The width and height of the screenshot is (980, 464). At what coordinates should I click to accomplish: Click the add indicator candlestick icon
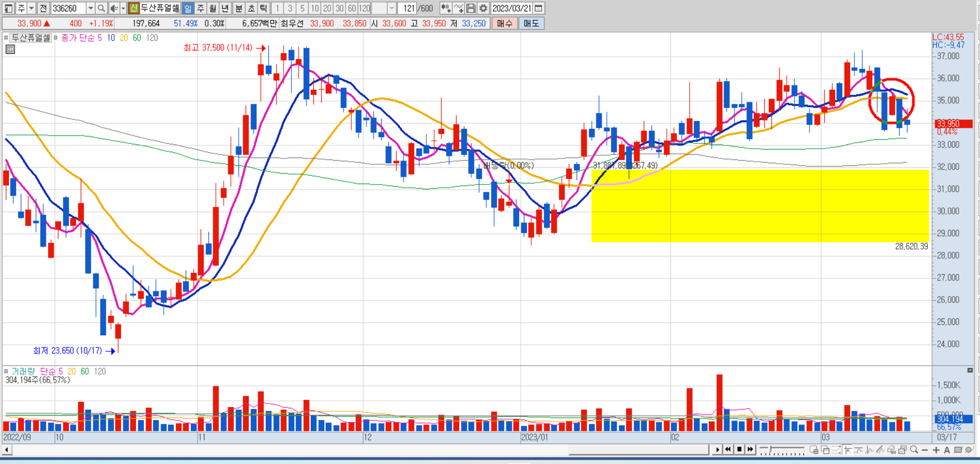(x=446, y=8)
